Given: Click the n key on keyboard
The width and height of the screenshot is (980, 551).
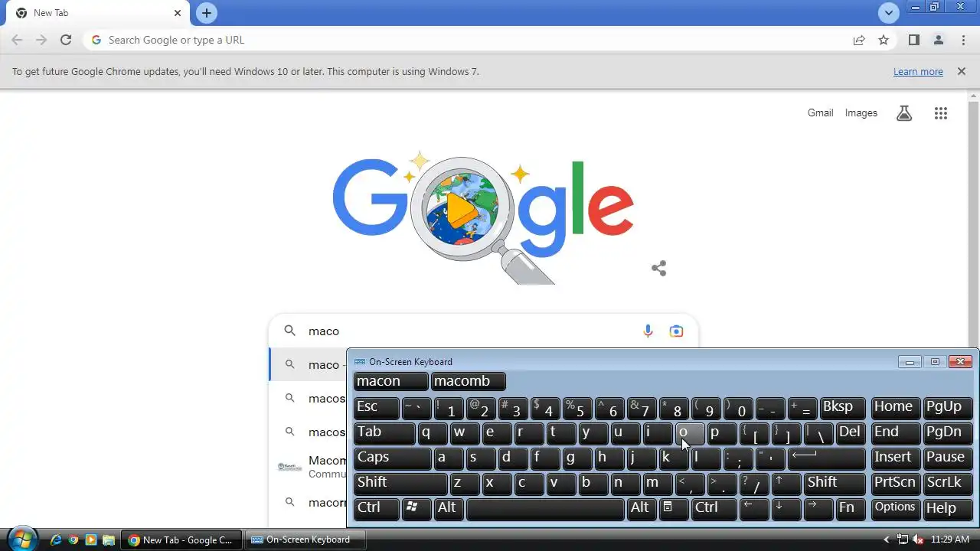Looking at the screenshot, I should 625,484.
